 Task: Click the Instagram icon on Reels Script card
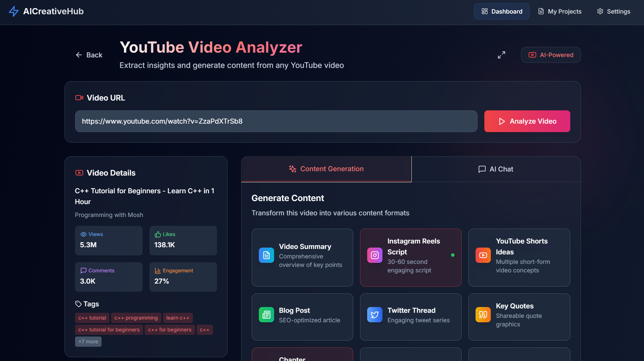375,255
